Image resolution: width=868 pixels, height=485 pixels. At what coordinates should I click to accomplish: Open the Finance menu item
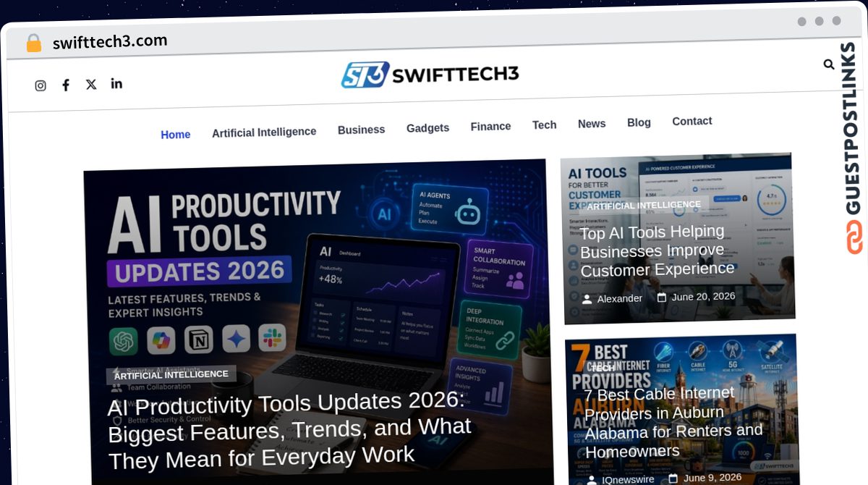click(490, 127)
